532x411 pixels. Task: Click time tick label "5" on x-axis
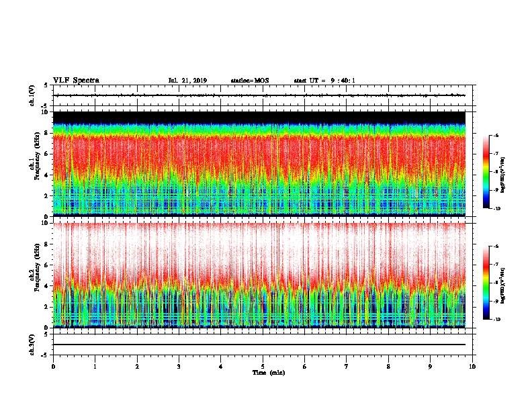click(263, 367)
